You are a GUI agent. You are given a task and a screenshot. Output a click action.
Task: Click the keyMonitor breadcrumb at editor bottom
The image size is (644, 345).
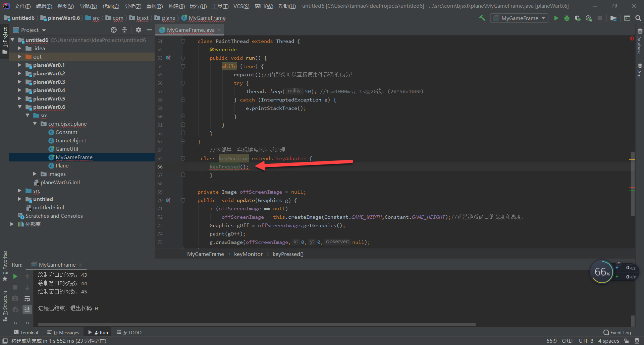248,254
